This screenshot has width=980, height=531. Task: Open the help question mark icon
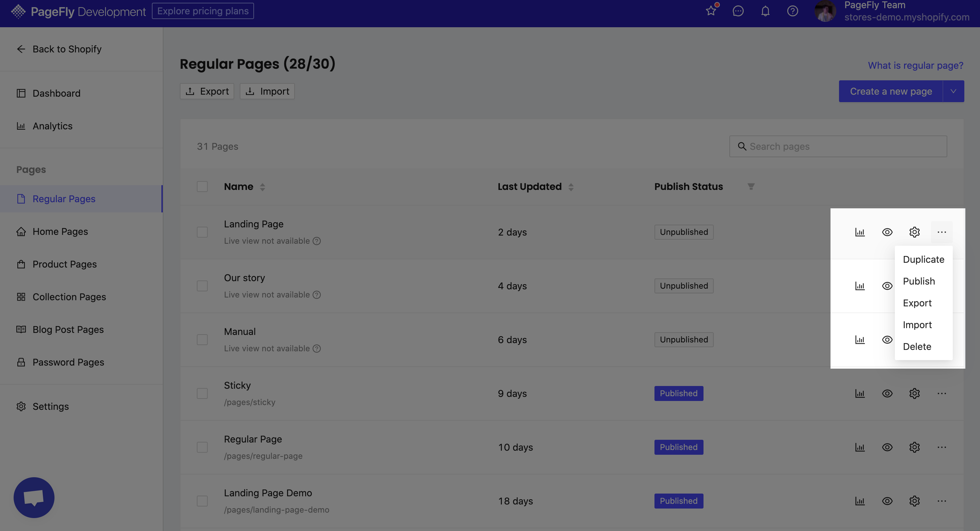pyautogui.click(x=792, y=11)
